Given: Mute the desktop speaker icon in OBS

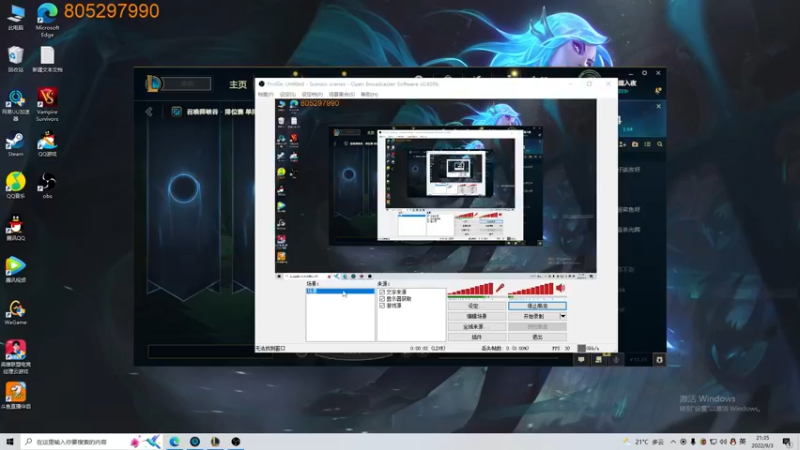Looking at the screenshot, I should tap(561, 288).
